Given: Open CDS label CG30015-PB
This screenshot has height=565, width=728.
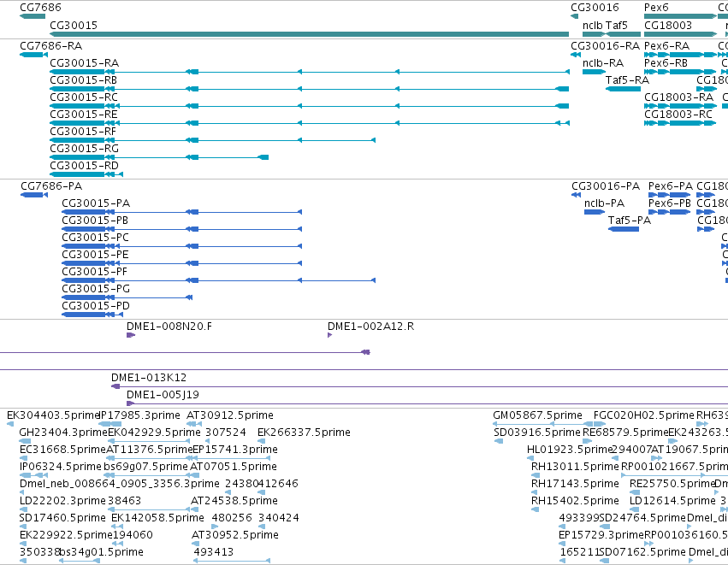Looking at the screenshot, I should [x=95, y=221].
